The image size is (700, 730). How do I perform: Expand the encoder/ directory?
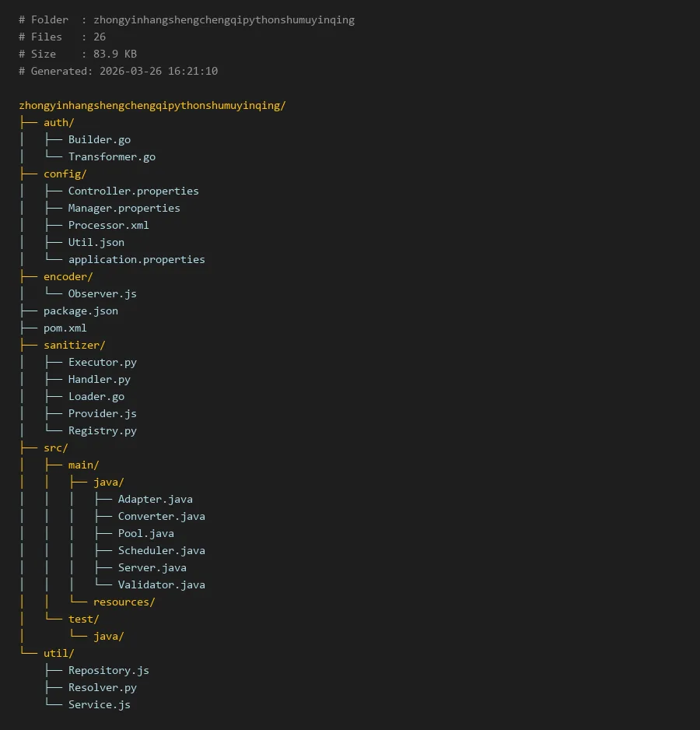(x=68, y=276)
